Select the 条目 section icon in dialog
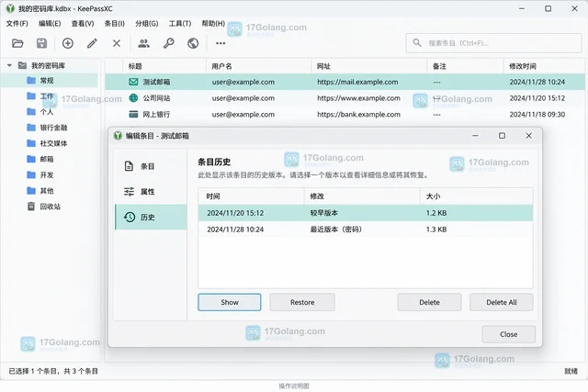Screen dimensions: 588x392 point(129,166)
